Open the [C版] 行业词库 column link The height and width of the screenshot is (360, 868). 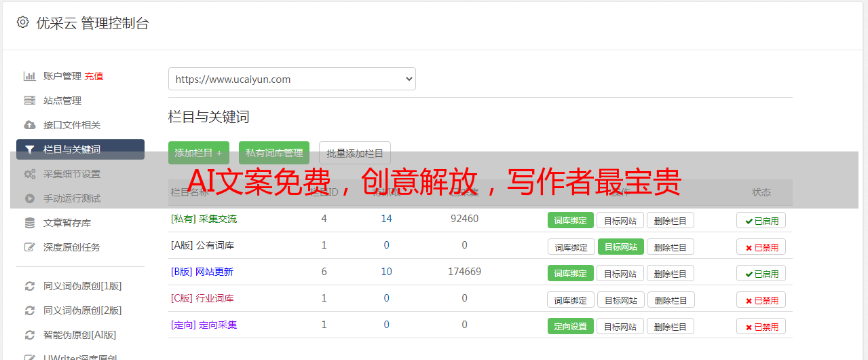pyautogui.click(x=202, y=298)
